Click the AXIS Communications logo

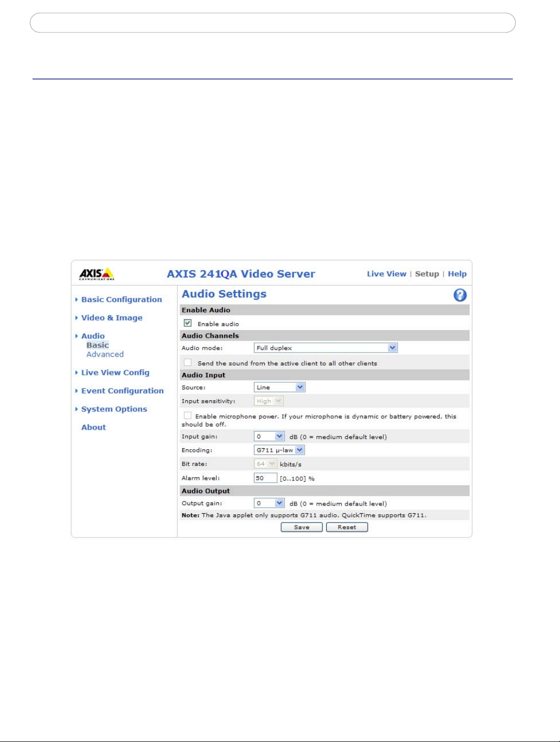click(x=97, y=274)
